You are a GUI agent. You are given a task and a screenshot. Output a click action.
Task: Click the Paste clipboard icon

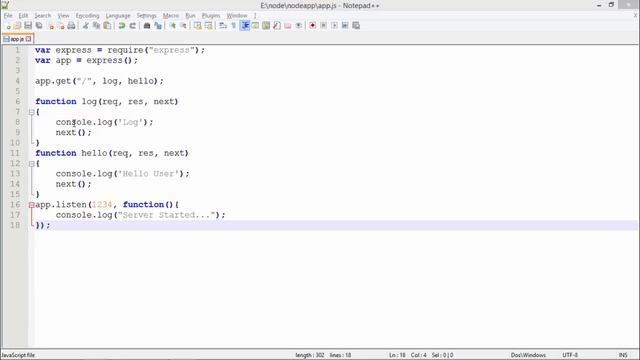(107, 26)
